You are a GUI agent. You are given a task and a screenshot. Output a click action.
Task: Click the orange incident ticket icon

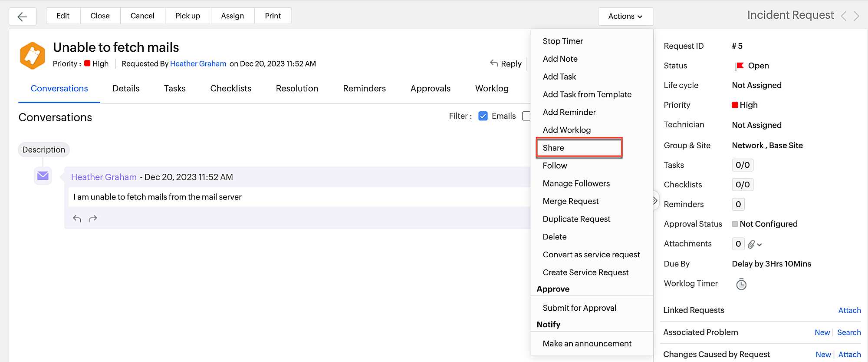(33, 56)
